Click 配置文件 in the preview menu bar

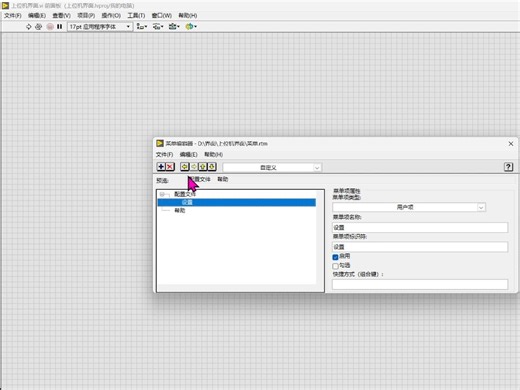pyautogui.click(x=201, y=179)
